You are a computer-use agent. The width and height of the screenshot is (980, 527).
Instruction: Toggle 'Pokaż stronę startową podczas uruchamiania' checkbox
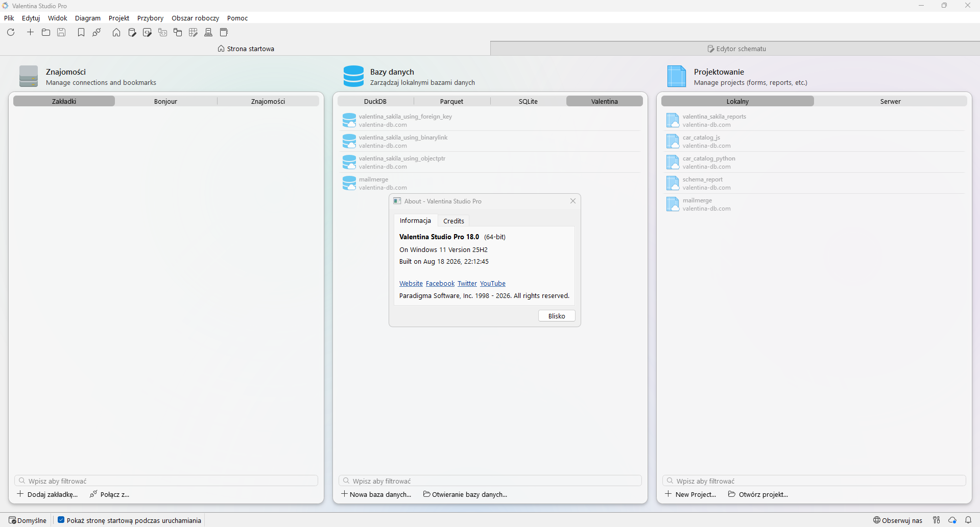(61, 520)
